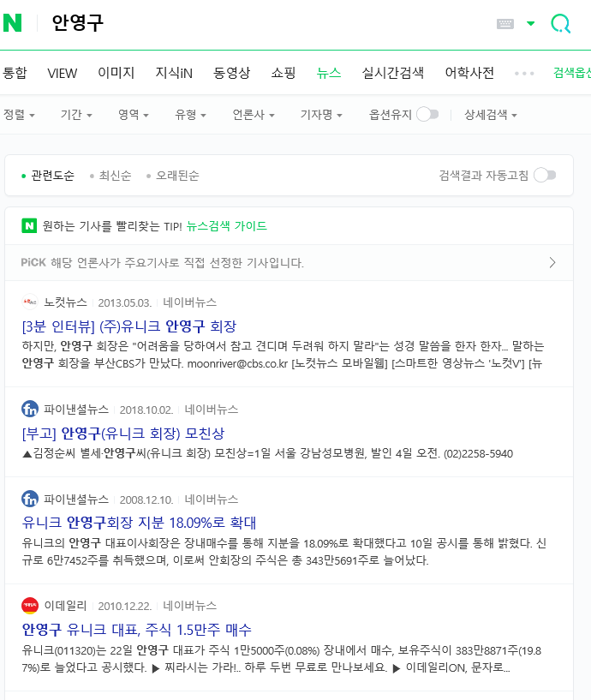Open the 실시간검색 tab
591x700 pixels.
[x=393, y=73]
